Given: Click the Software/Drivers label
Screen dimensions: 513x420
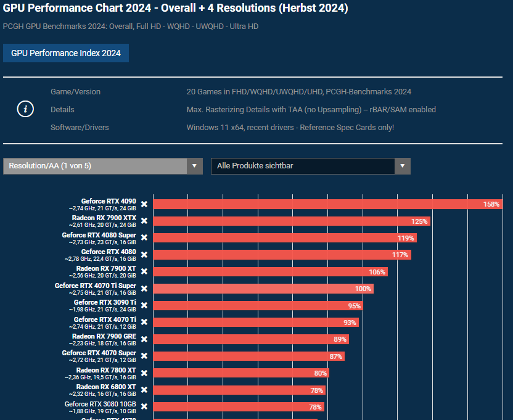Looking at the screenshot, I should coord(80,127).
